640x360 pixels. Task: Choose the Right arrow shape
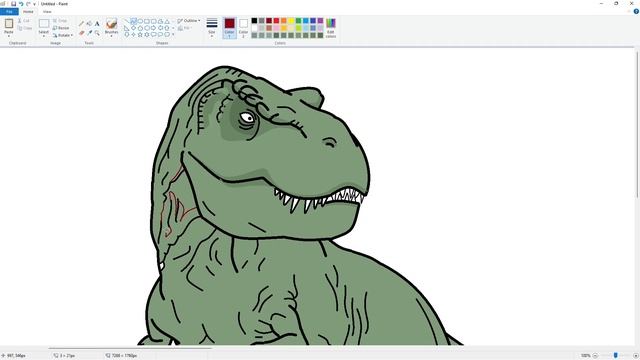tap(153, 28)
